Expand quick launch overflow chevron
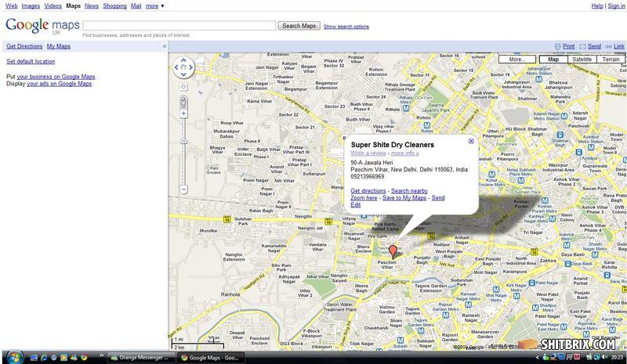 coord(101,355)
